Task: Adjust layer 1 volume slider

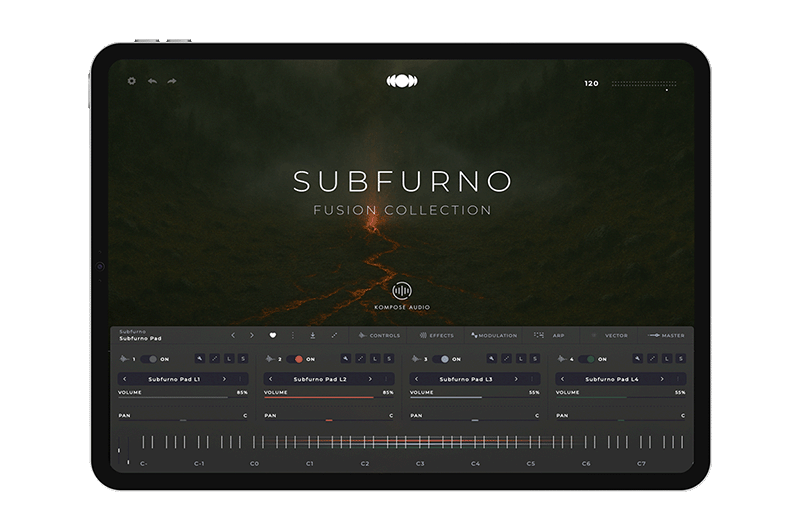Action: pos(183,397)
